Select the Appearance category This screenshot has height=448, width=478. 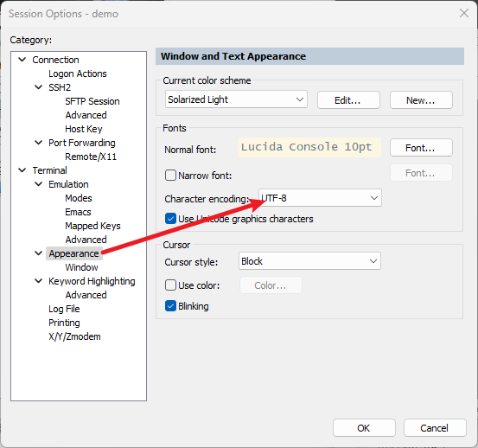coord(73,253)
